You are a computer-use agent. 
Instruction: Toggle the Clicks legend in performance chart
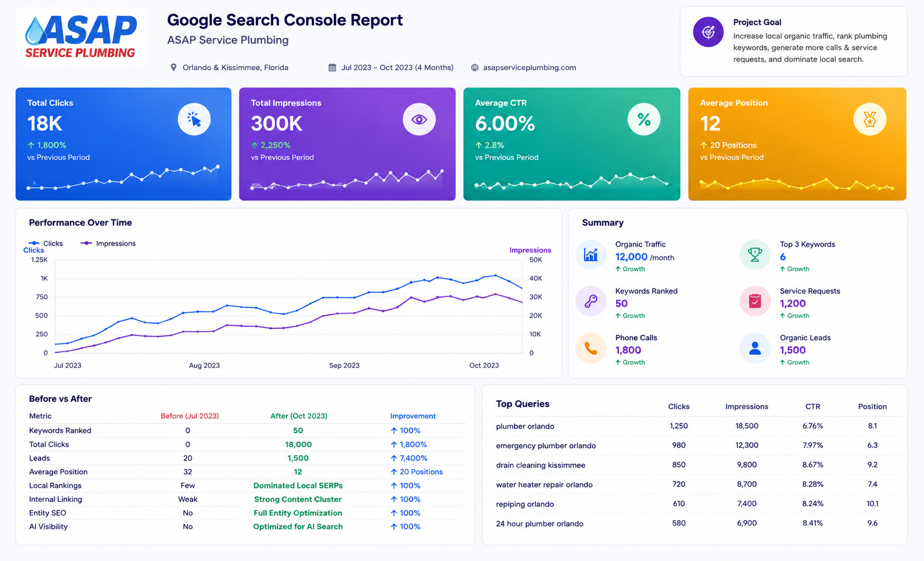pyautogui.click(x=46, y=243)
